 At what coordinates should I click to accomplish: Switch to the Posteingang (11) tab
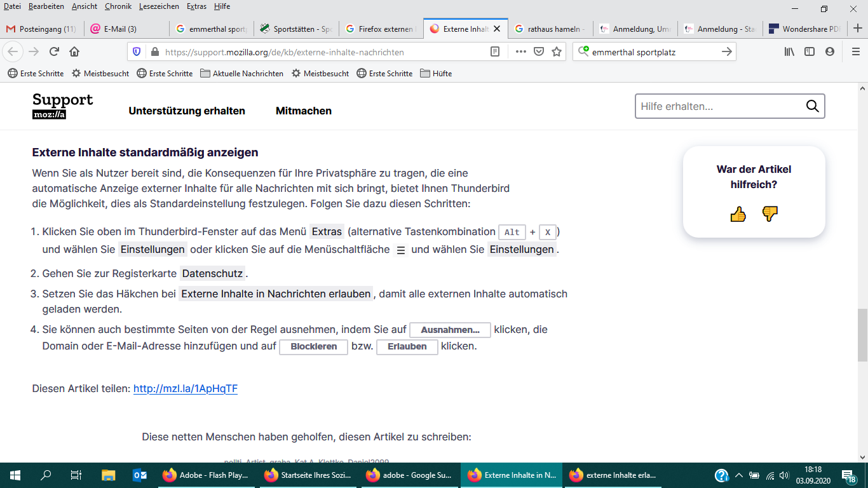tap(43, 29)
